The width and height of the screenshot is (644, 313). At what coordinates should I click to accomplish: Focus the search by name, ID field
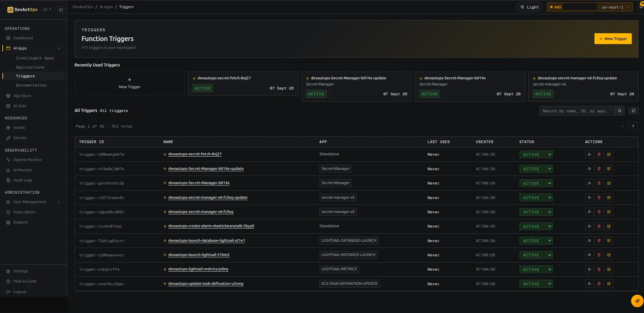(x=577, y=111)
